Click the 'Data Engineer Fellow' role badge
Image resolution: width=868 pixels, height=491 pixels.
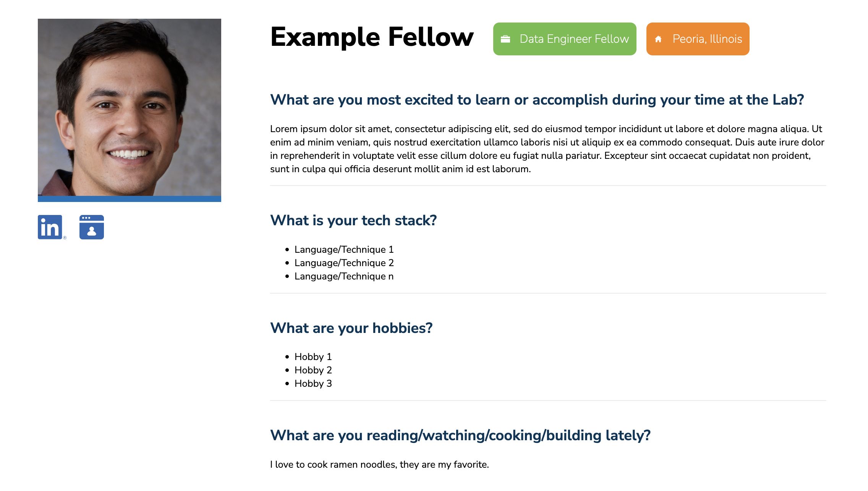[565, 39]
